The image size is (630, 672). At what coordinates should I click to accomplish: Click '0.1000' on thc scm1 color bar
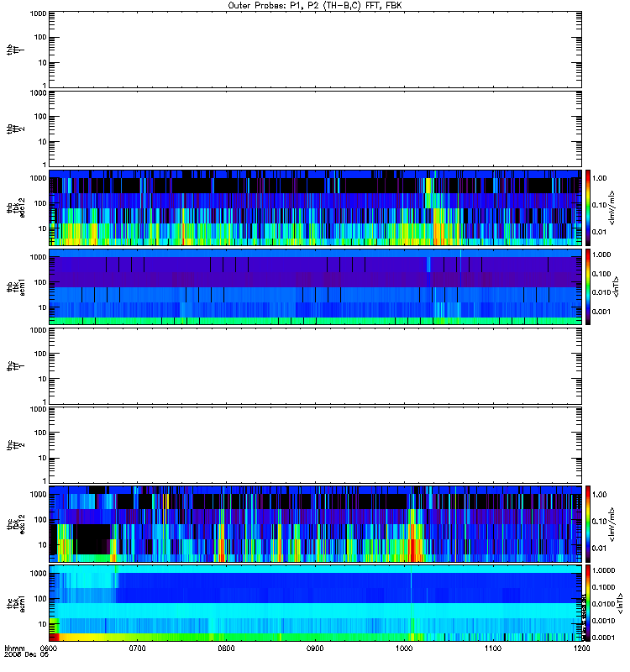603,587
